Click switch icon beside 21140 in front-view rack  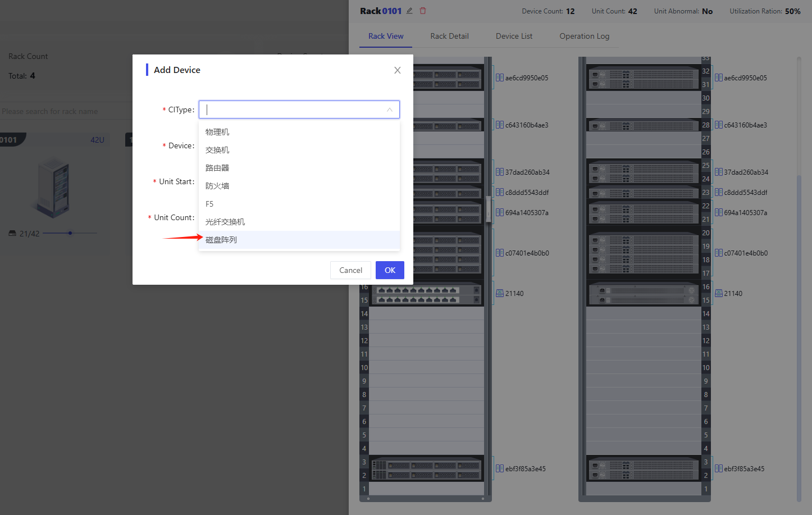(x=500, y=294)
